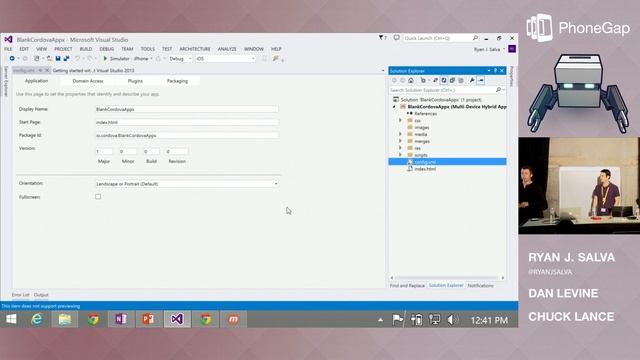Click the feedback speech bubble icon
This screenshot has width=640, height=360.
(396, 38)
